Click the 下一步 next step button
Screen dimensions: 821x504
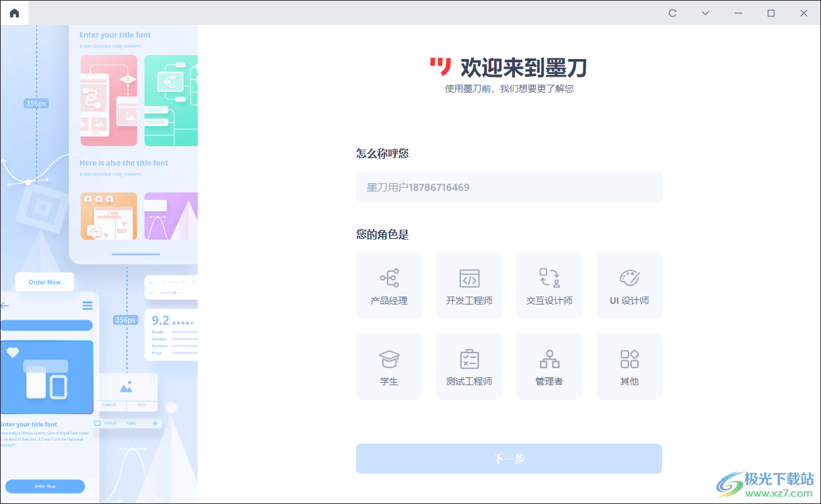click(x=508, y=458)
